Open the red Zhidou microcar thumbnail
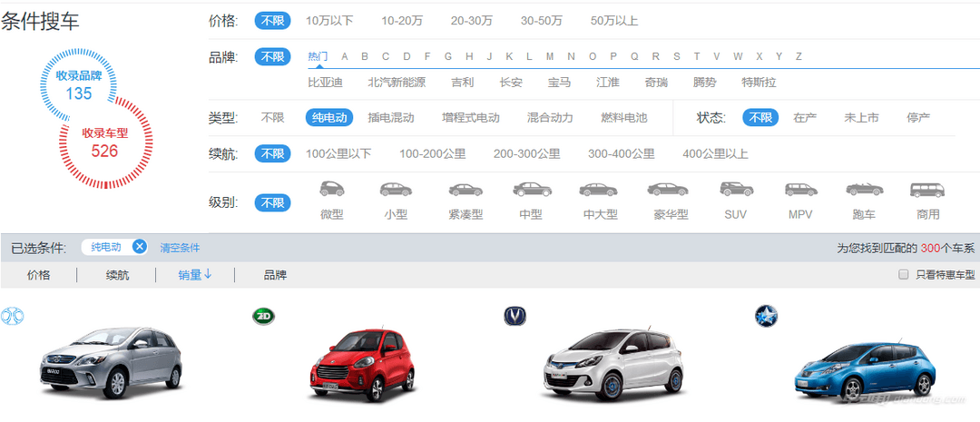980x422 pixels. point(362,365)
